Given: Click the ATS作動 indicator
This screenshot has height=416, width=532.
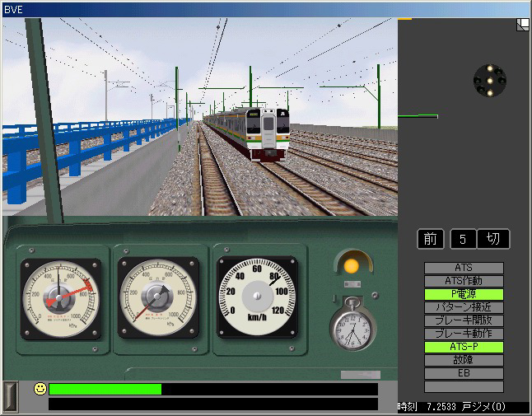Looking at the screenshot, I should (x=464, y=281).
